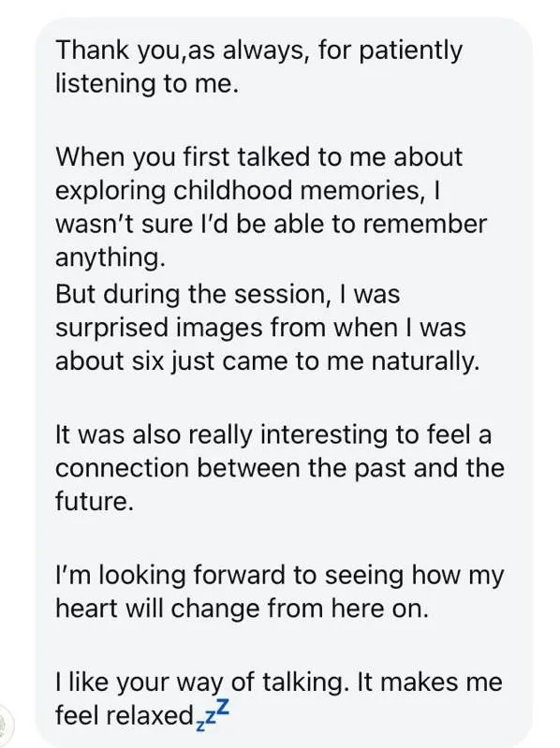
Task: Click the line "When you first talked to me about"
Action: pyautogui.click(x=259, y=157)
